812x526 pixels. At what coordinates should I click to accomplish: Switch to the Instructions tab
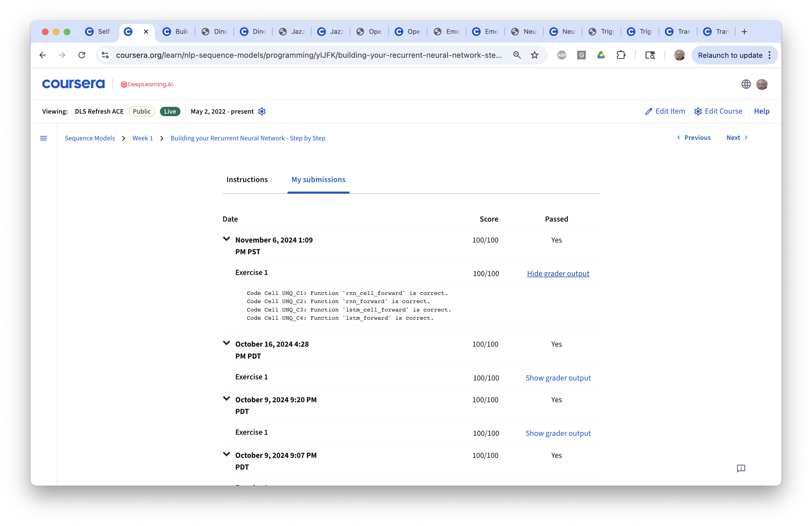point(247,180)
